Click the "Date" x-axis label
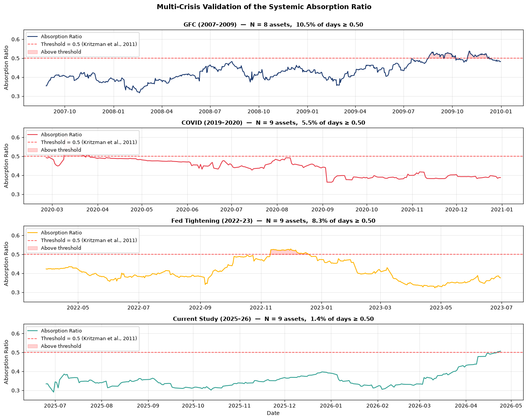527x420 pixels. pyautogui.click(x=273, y=413)
